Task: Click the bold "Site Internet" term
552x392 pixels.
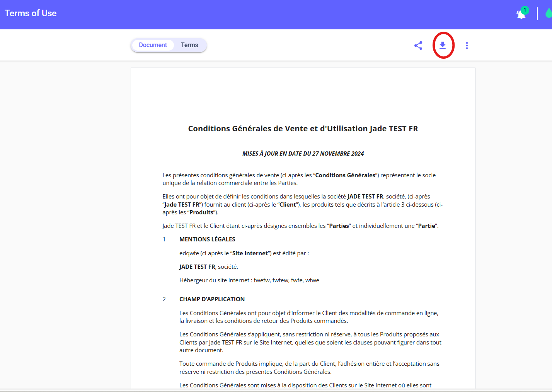Action: (x=250, y=253)
